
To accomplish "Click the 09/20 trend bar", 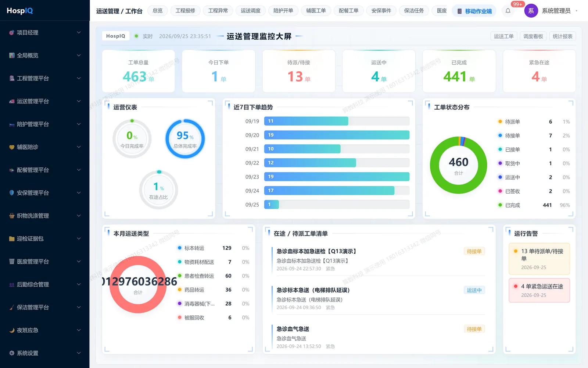I will pos(337,135).
